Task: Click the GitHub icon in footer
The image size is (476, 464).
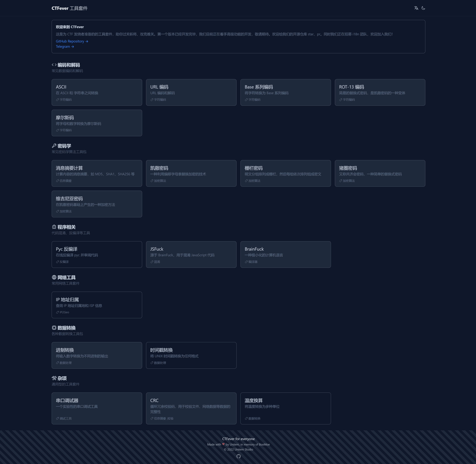Action: coord(238,456)
